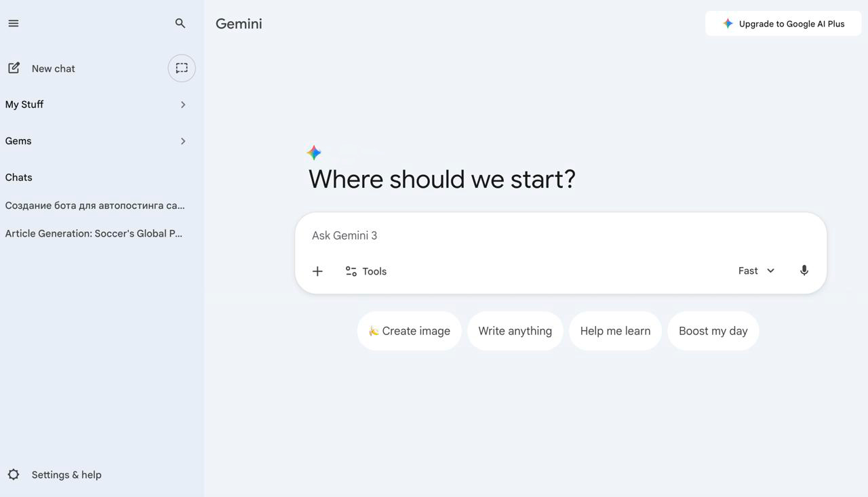868x497 pixels.
Task: Expand the Gems section arrow
Action: pos(183,141)
